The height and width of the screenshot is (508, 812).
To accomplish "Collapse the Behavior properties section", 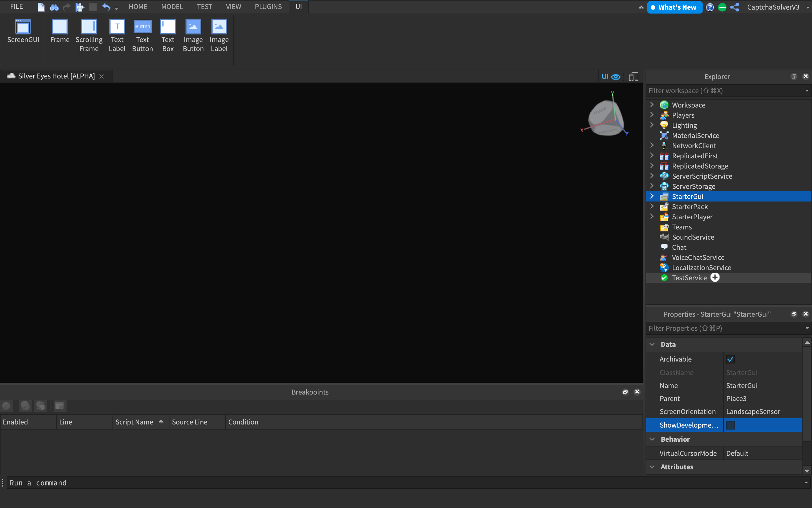I will coord(652,439).
